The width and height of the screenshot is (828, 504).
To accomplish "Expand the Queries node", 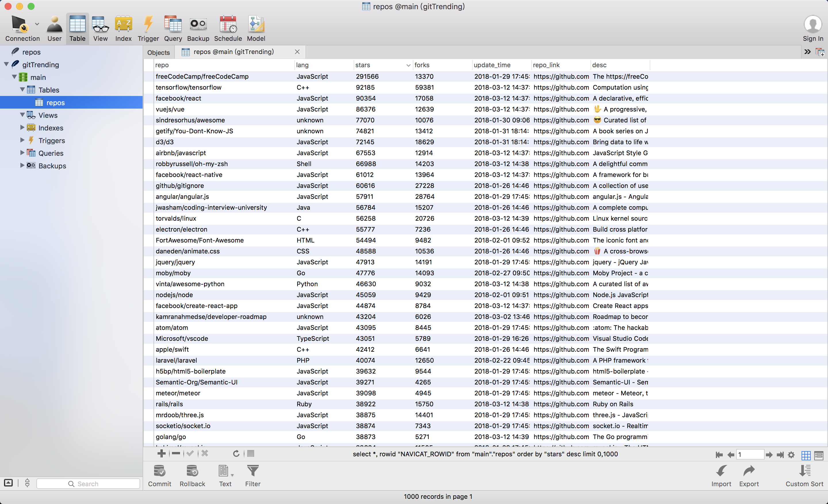I will 22,153.
